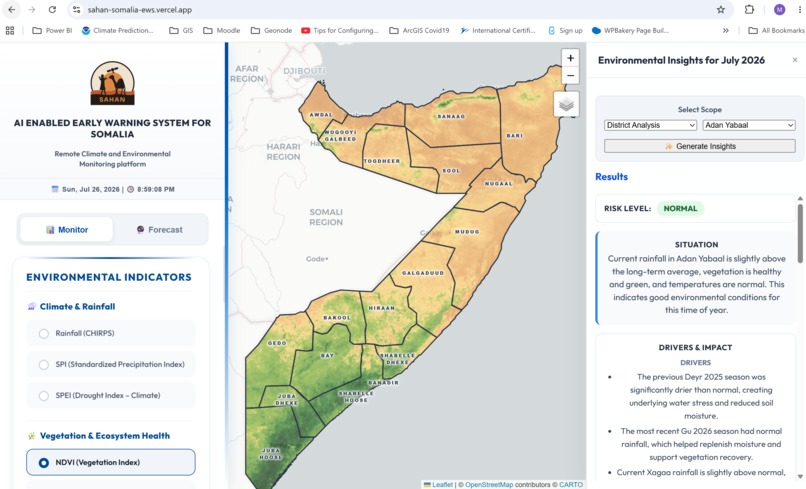The width and height of the screenshot is (806, 489).
Task: Open Tips for Configuring YouTube bookmark
Action: coord(340,30)
